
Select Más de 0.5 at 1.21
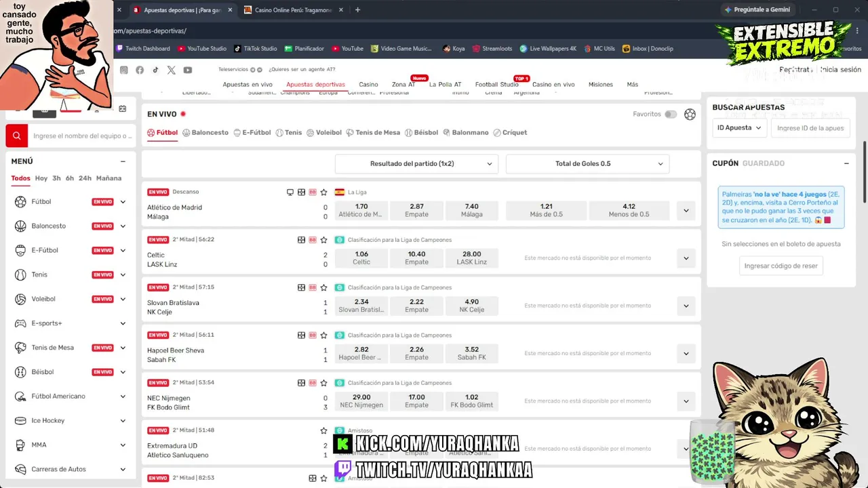547,211
